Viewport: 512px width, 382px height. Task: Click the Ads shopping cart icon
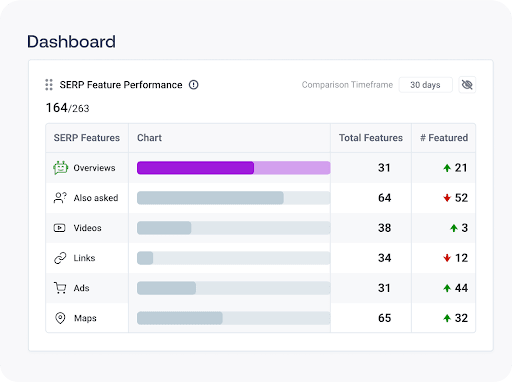(60, 288)
